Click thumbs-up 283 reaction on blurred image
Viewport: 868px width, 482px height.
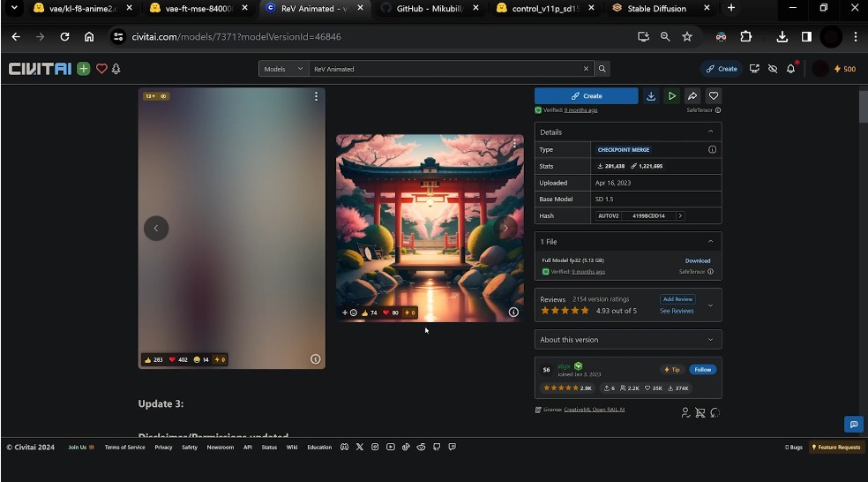point(153,359)
